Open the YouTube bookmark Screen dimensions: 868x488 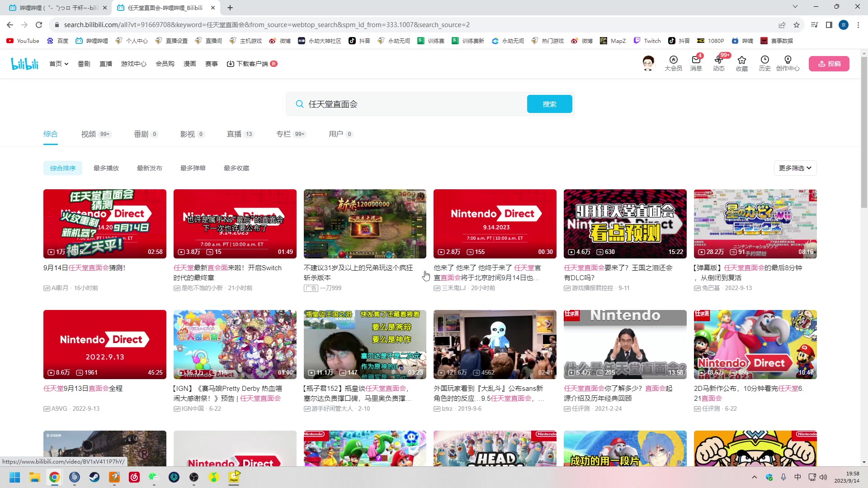[23, 41]
